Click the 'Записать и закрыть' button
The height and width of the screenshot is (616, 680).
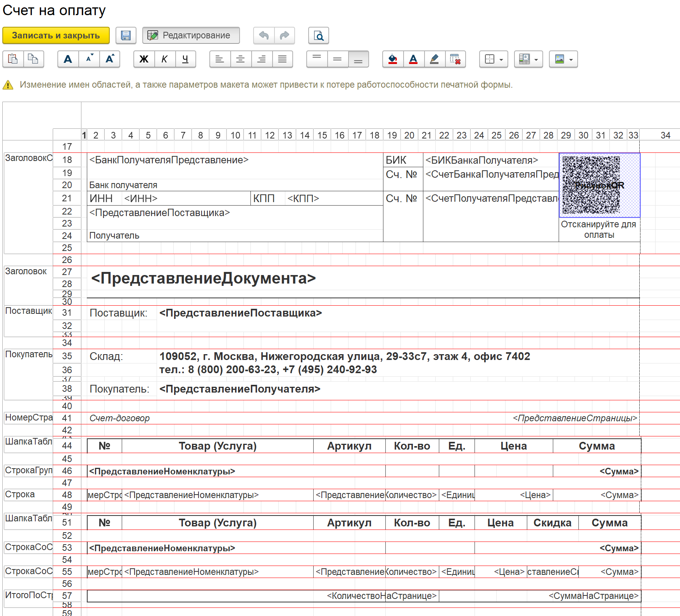click(56, 36)
